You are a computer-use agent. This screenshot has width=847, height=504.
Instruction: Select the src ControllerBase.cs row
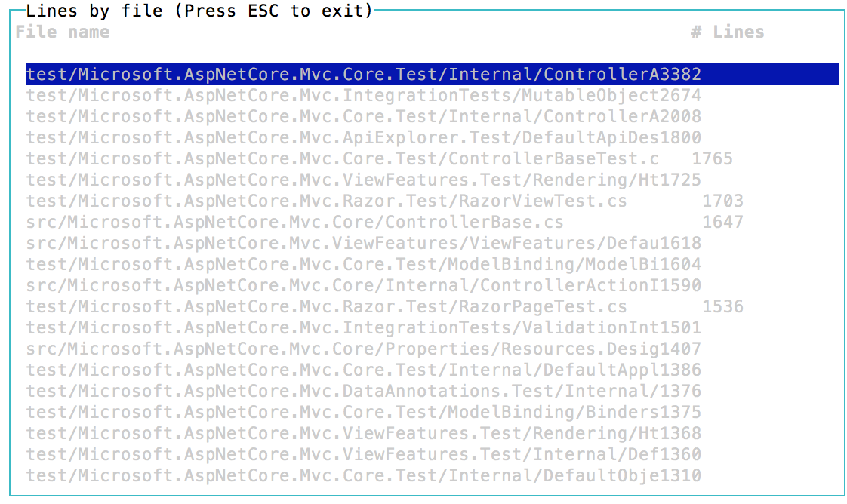click(432, 222)
